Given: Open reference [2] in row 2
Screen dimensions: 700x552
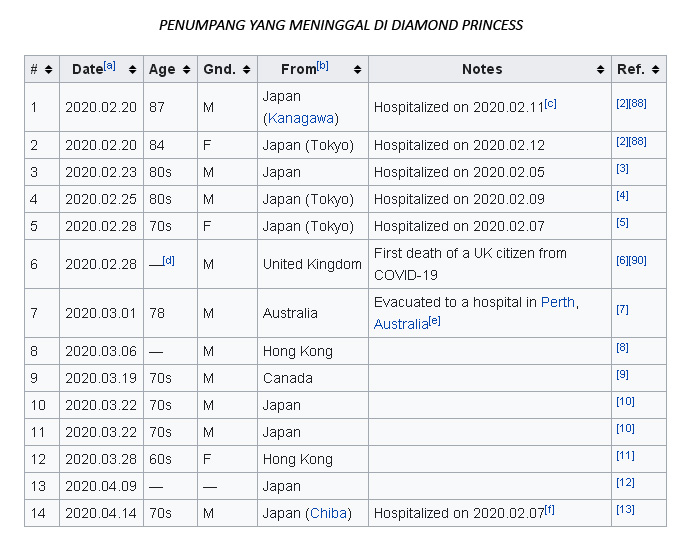Looking at the screenshot, I should pyautogui.click(x=622, y=142).
